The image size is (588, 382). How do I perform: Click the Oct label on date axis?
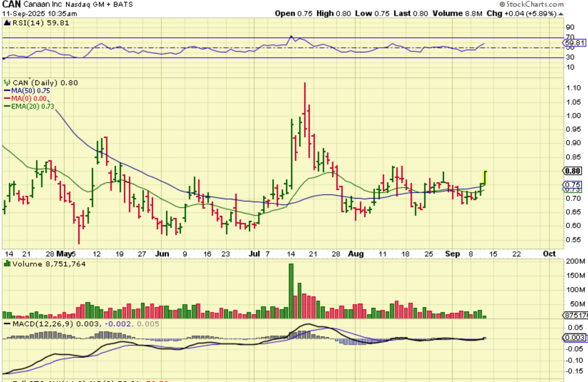click(x=549, y=254)
